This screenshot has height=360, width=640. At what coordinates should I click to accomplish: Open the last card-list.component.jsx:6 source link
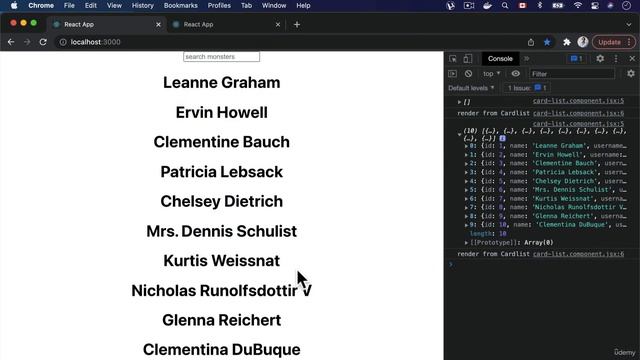tap(578, 254)
